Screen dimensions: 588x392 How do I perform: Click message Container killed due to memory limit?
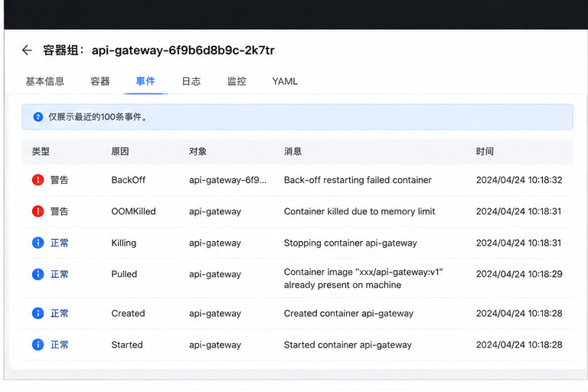coord(360,211)
